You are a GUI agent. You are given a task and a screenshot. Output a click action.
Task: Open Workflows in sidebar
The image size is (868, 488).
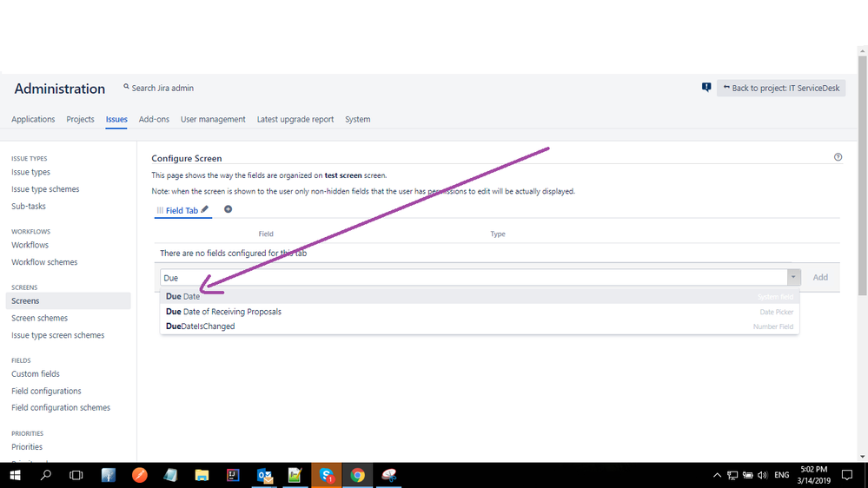[30, 245]
